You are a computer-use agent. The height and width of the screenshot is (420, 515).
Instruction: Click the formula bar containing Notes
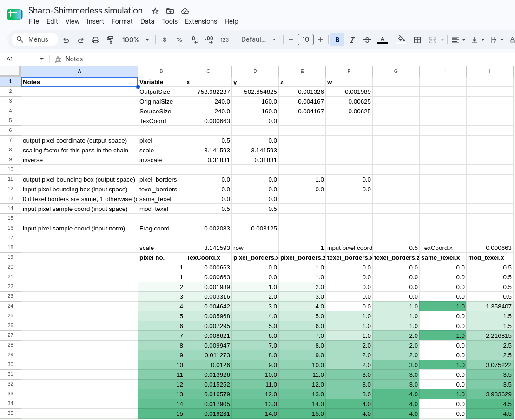pyautogui.click(x=289, y=59)
